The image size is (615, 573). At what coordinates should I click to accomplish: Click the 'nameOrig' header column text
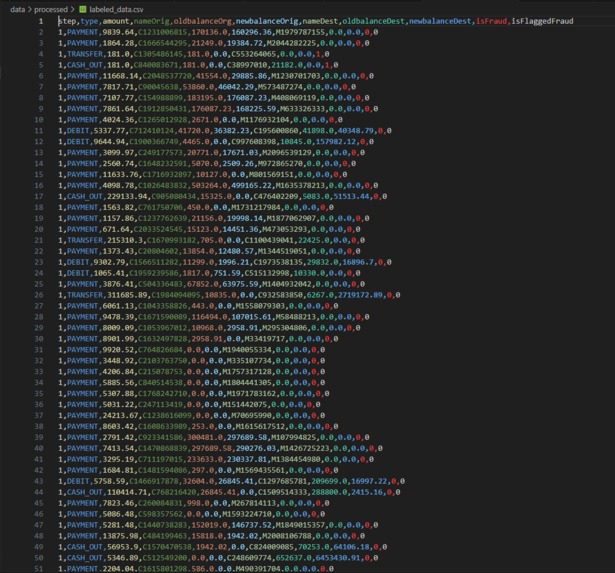click(152, 21)
